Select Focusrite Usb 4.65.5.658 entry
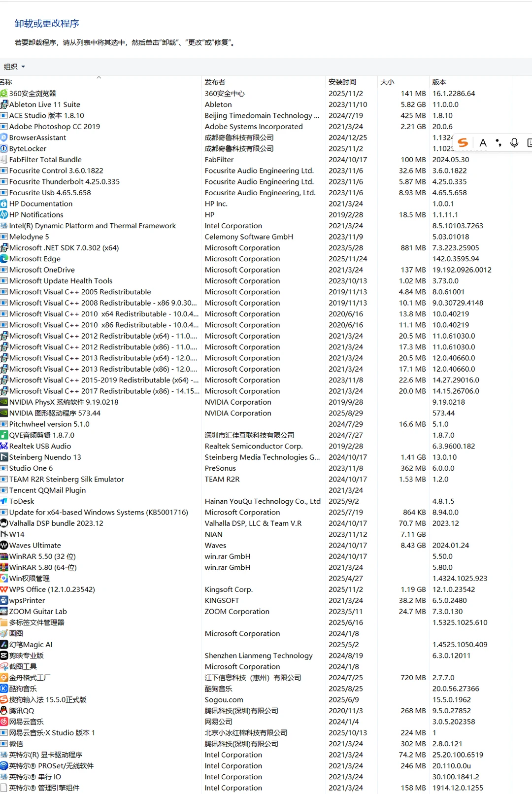 click(x=256, y=193)
